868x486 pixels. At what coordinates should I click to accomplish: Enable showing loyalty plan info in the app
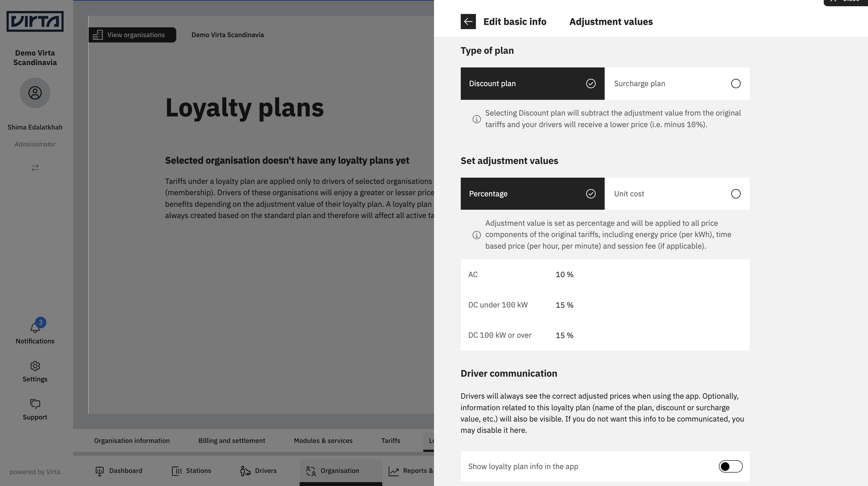[731, 466]
